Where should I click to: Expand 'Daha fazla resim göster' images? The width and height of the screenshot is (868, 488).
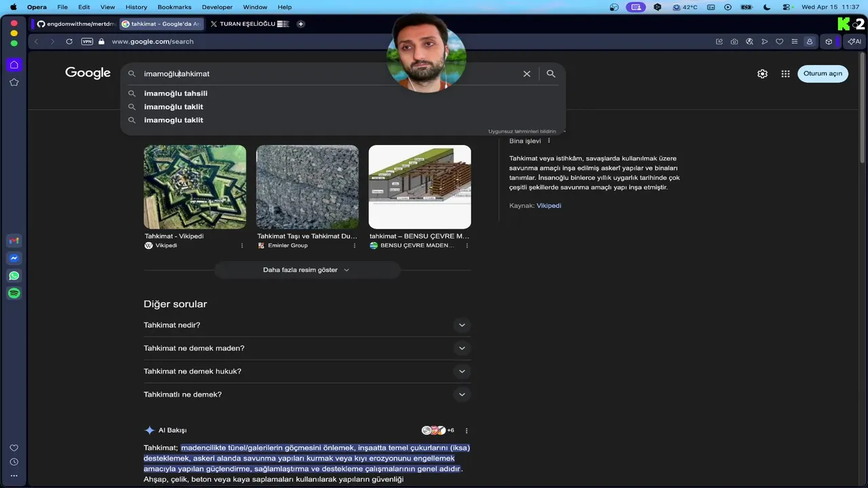tap(307, 270)
